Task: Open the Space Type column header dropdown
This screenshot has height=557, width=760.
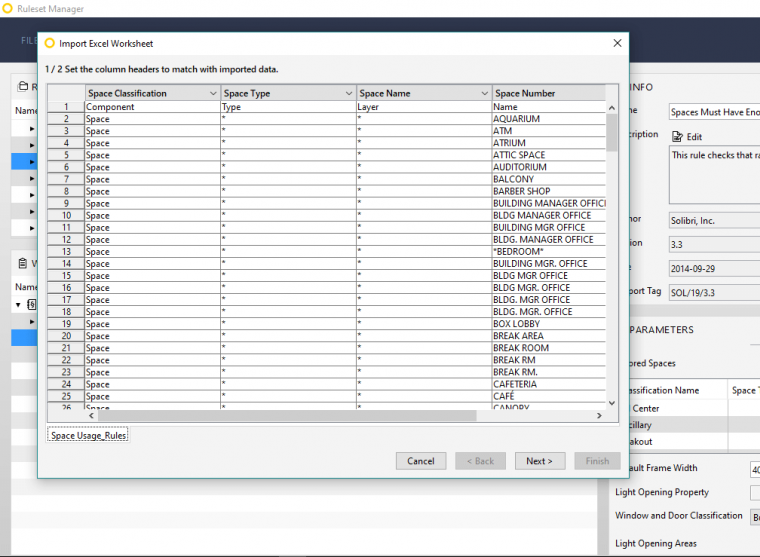Action: [348, 94]
